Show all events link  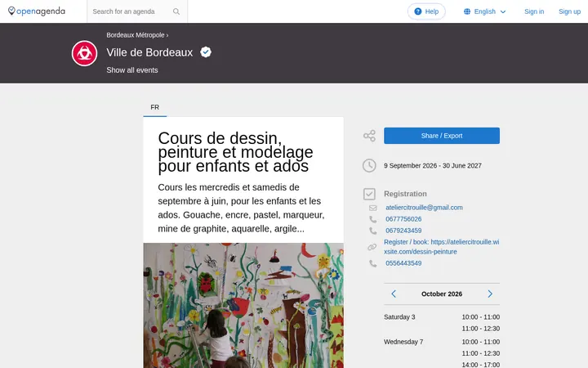point(132,70)
